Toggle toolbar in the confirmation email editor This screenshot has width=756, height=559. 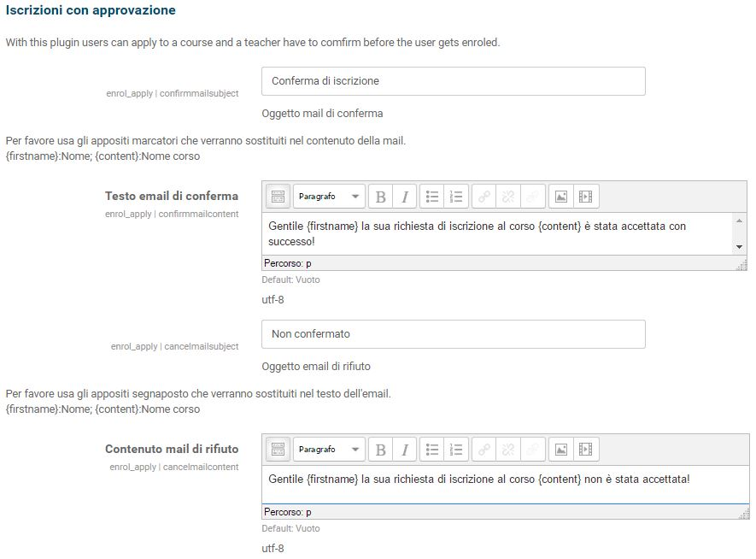point(278,197)
